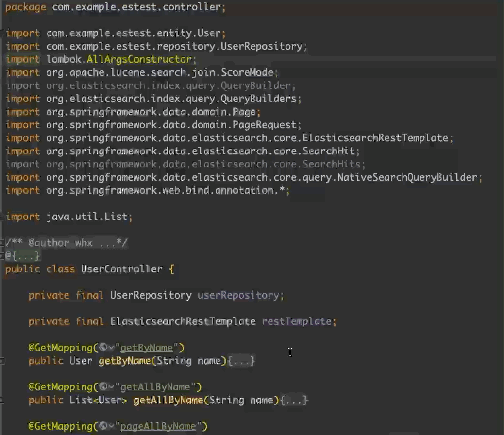Viewport: 504px width, 435px height.
Task: Expand folded body of getAllByName method
Action: click(294, 400)
